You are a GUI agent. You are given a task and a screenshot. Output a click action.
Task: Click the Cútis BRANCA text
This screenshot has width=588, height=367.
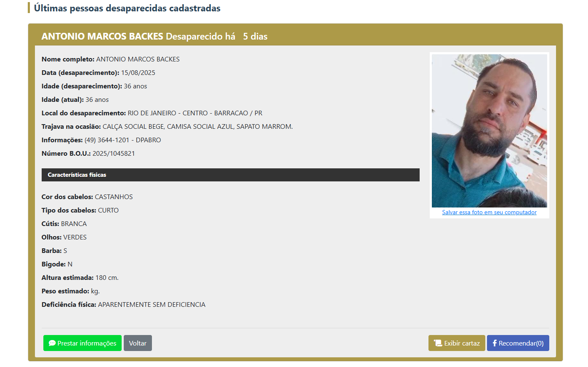tap(64, 224)
